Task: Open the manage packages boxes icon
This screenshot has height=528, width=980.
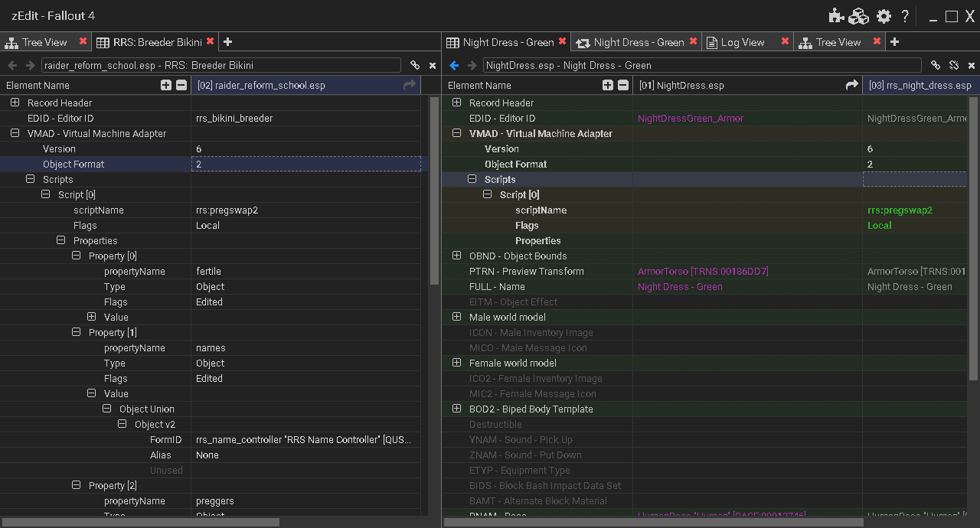Action: pos(859,16)
